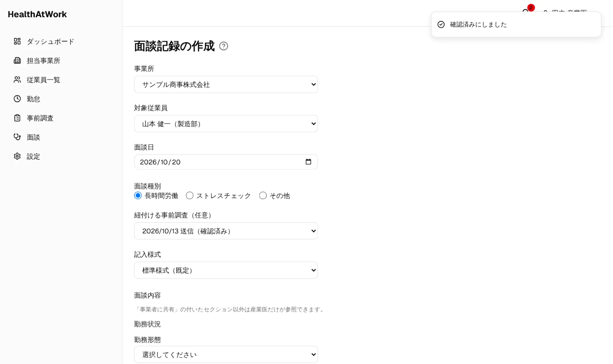Open the 設定 gear icon
This screenshot has height=364, width=613.
(17, 156)
